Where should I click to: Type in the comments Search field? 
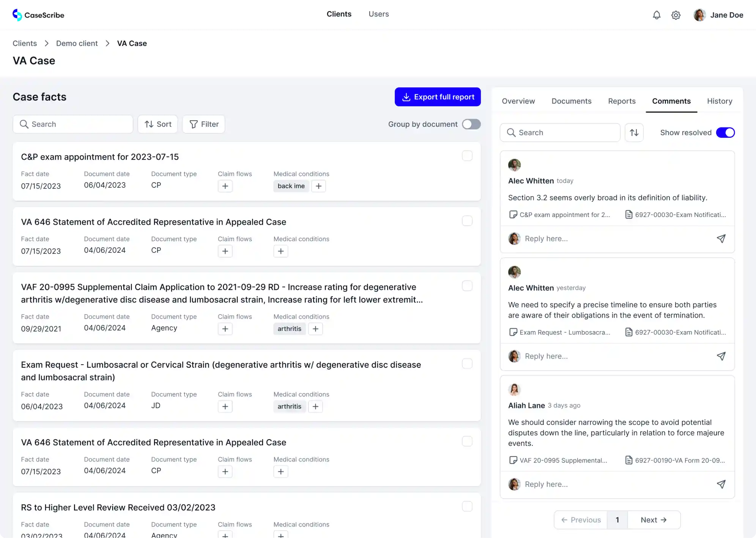(x=560, y=132)
